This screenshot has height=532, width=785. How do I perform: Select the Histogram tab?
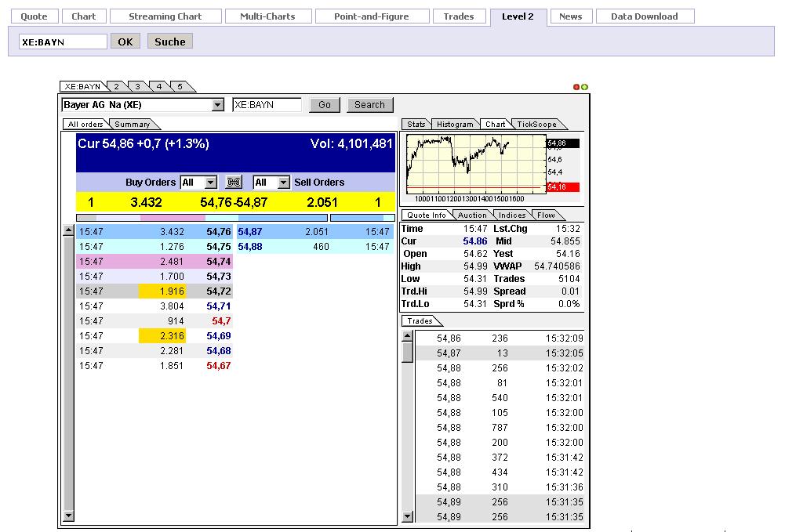point(455,125)
